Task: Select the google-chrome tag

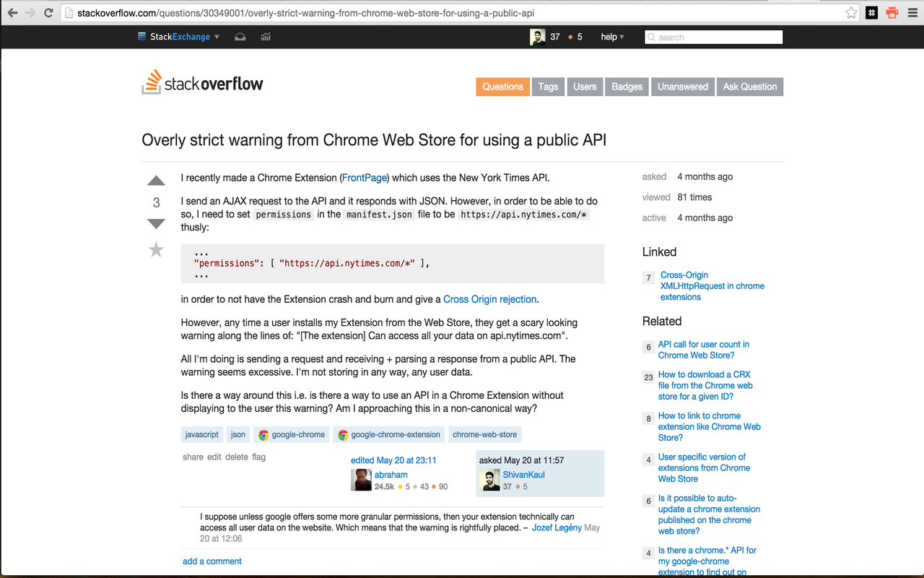Action: pos(292,434)
